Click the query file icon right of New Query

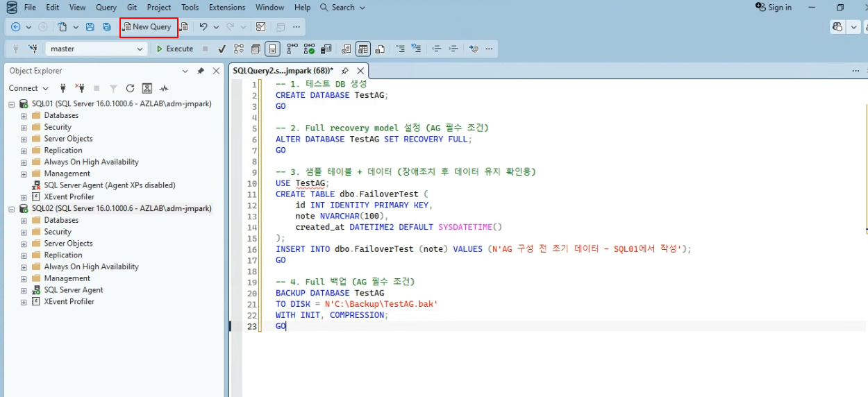point(184,27)
